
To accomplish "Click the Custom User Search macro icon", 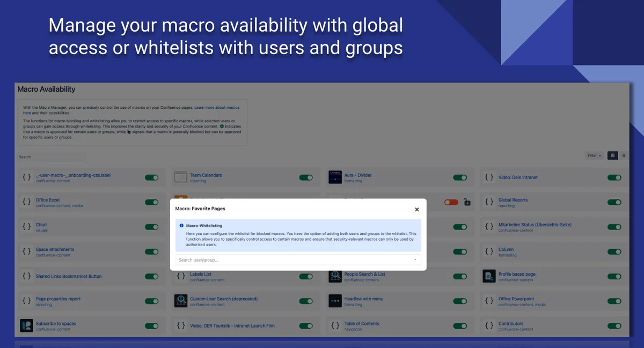I will (181, 301).
